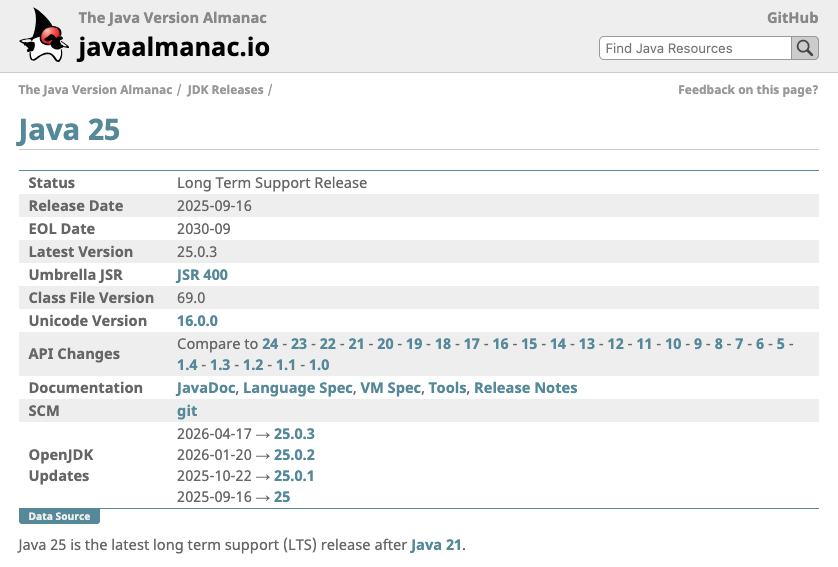Compare API changes to Java 8
838x567 pixels.
[x=719, y=344]
